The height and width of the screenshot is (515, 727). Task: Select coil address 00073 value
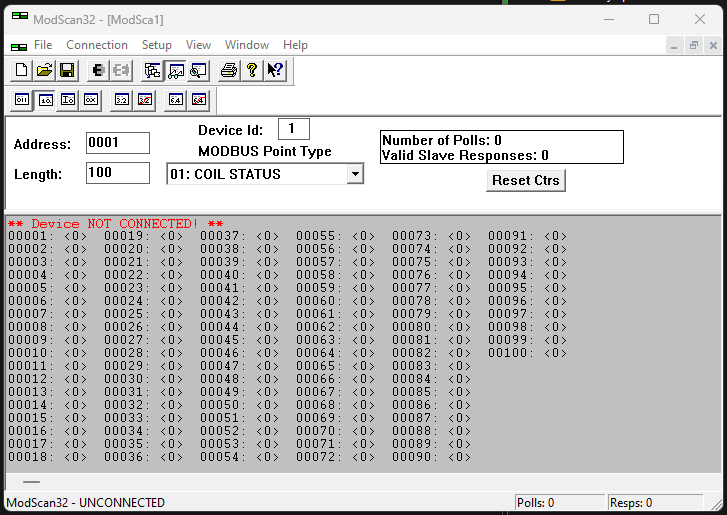coord(459,236)
